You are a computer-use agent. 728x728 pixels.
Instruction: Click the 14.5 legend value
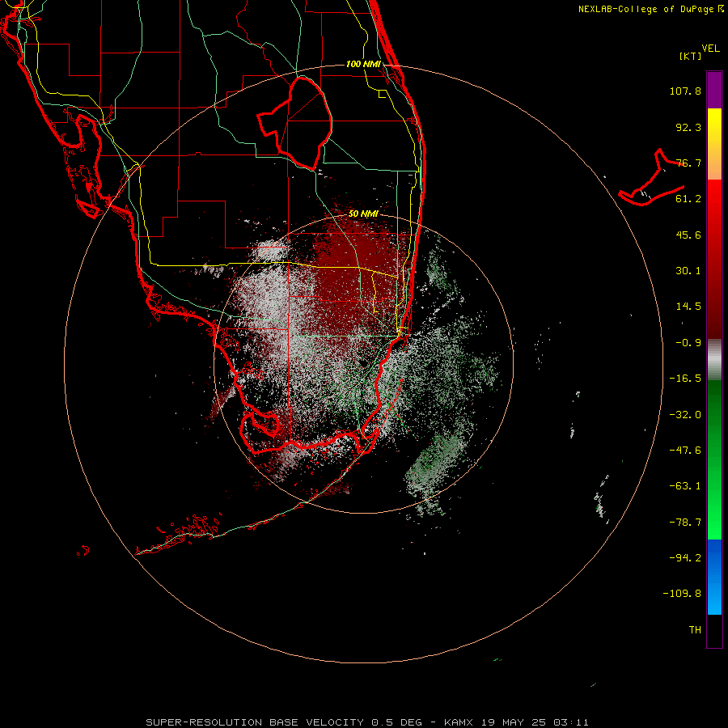688,307
